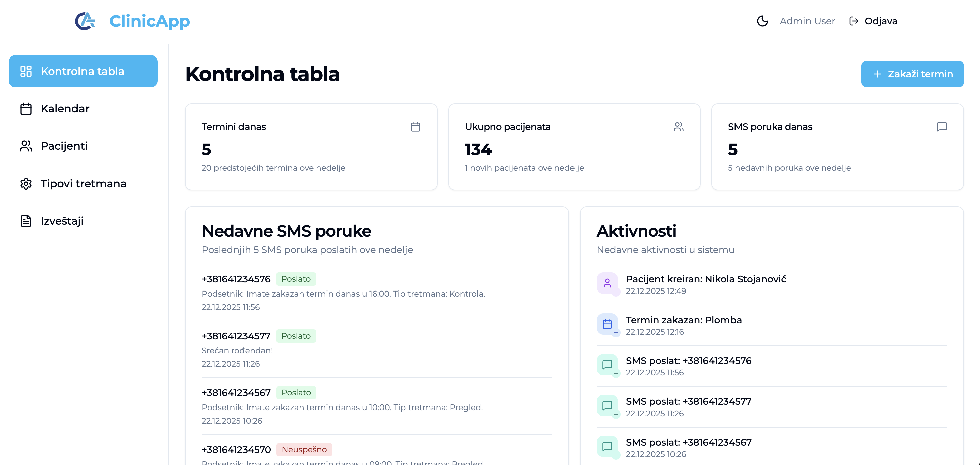Select the SMS poslat: +381641234577 activity entry
Screen dimensions: 980x465
click(x=688, y=401)
